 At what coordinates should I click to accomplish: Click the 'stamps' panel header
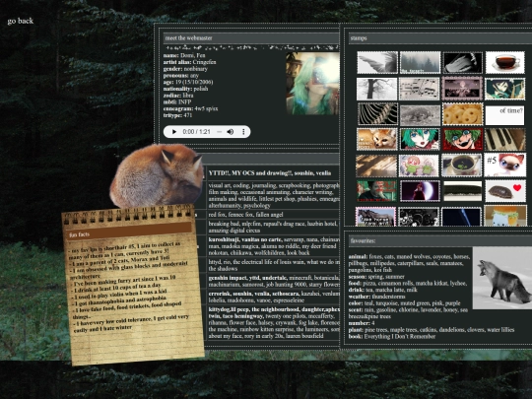tap(440, 38)
